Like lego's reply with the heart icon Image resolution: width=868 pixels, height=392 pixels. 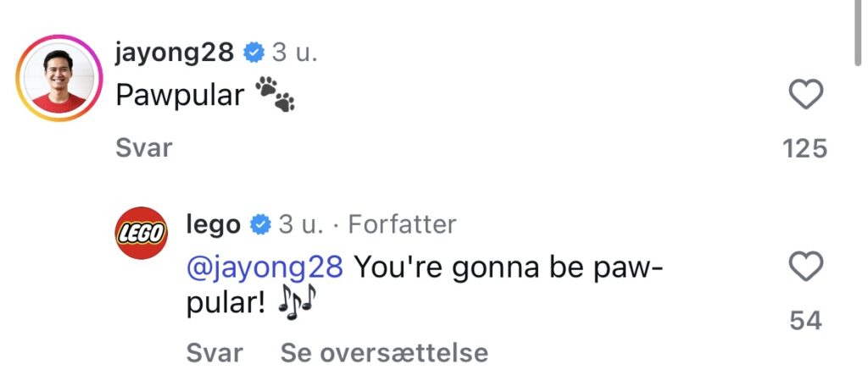(x=805, y=268)
